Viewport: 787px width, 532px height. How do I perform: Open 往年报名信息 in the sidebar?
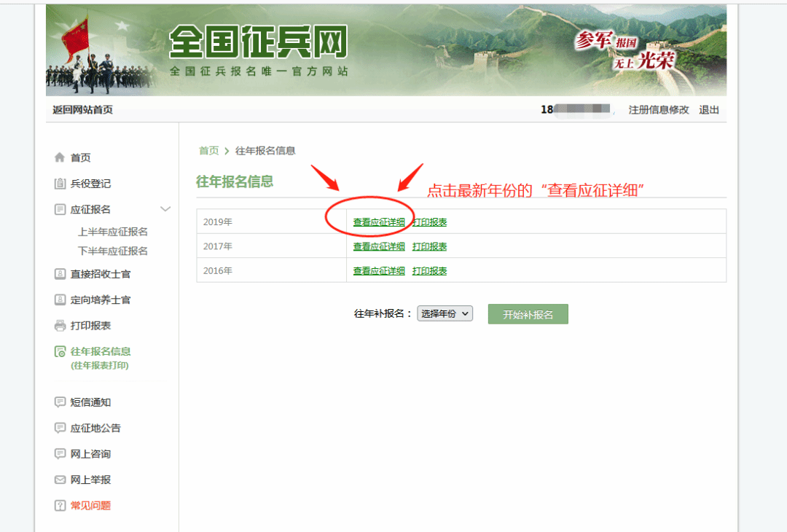101,351
